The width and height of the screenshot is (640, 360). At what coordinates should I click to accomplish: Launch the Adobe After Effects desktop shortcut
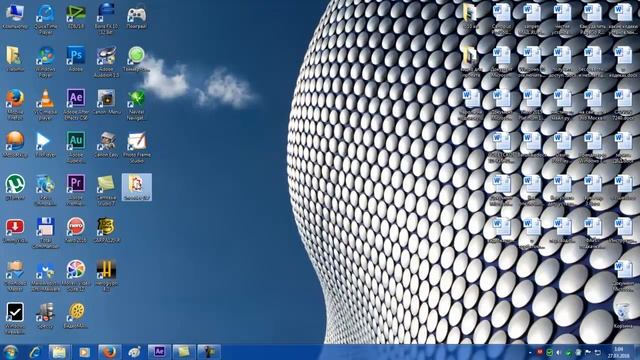pos(76,104)
